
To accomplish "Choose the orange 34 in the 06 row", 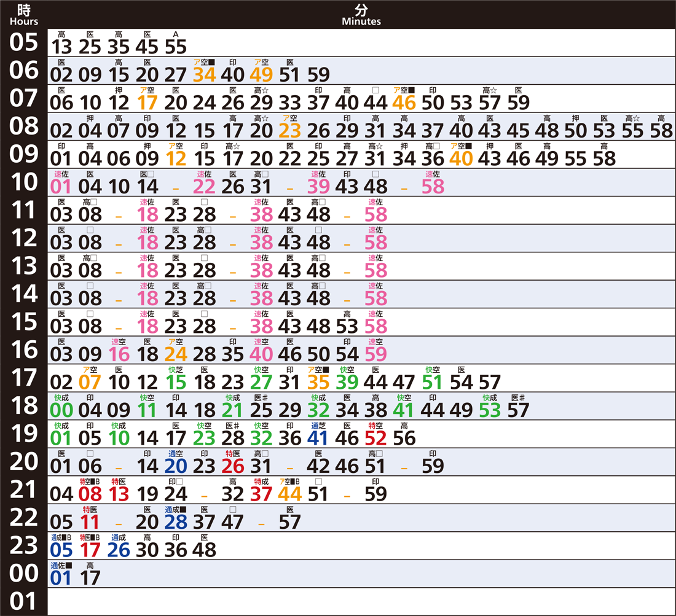I will 205,74.
